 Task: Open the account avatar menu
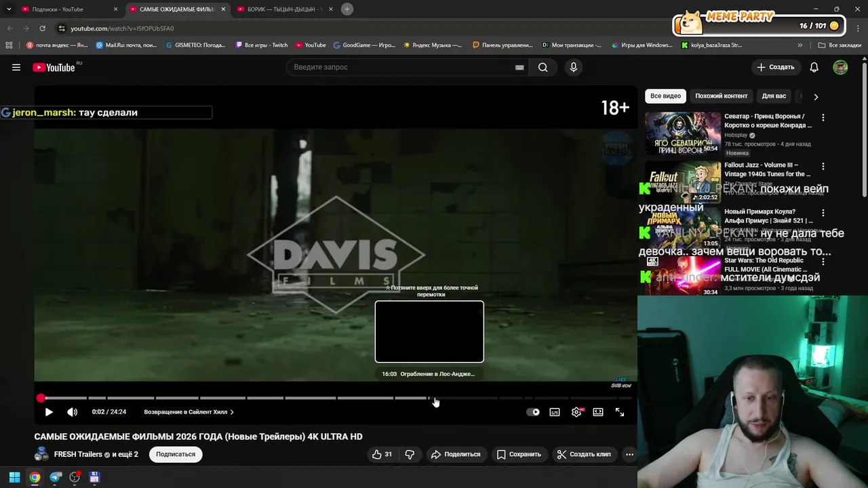point(840,67)
